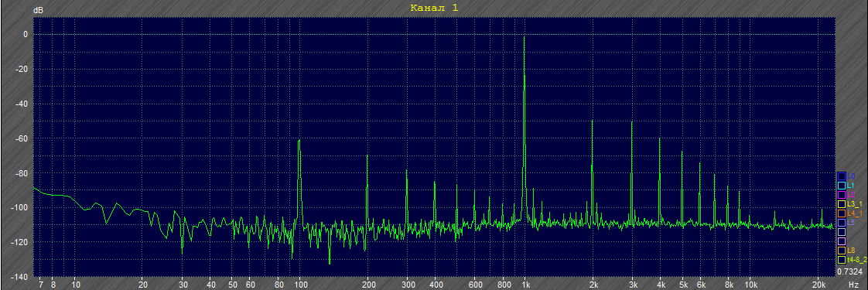Click the 2k harmonic peak tip
This screenshot has width=868, height=290.
click(x=593, y=121)
